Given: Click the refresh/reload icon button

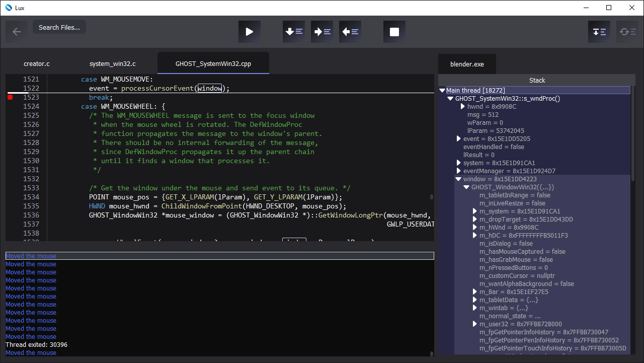Looking at the screenshot, I should point(627,32).
